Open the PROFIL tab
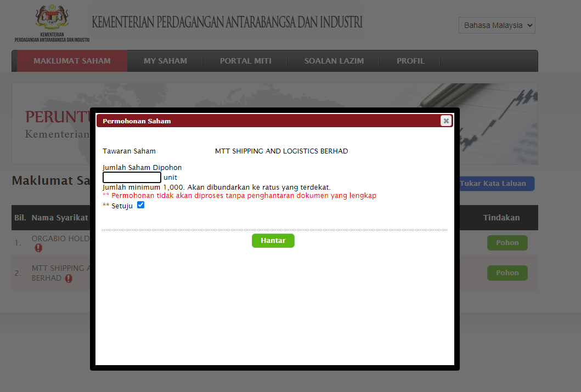The width and height of the screenshot is (581, 392). (x=410, y=61)
